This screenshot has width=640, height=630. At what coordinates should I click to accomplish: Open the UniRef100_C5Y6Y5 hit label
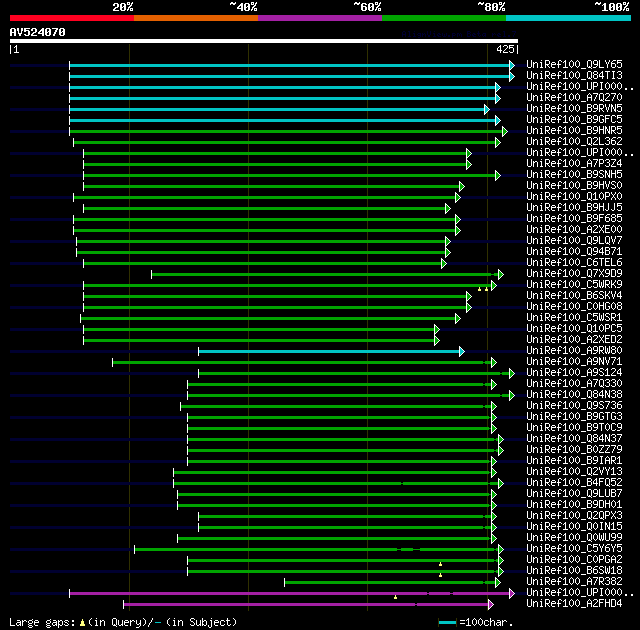(x=574, y=549)
